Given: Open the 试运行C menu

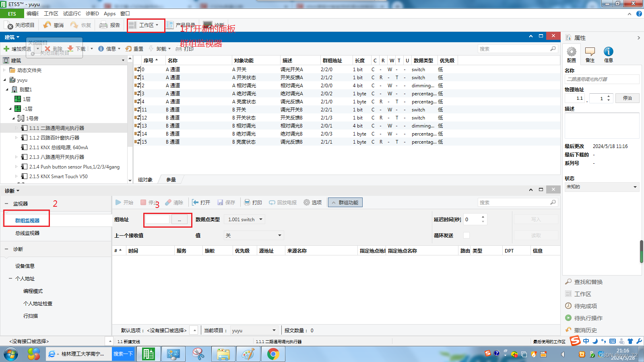Looking at the screenshot, I should [72, 14].
